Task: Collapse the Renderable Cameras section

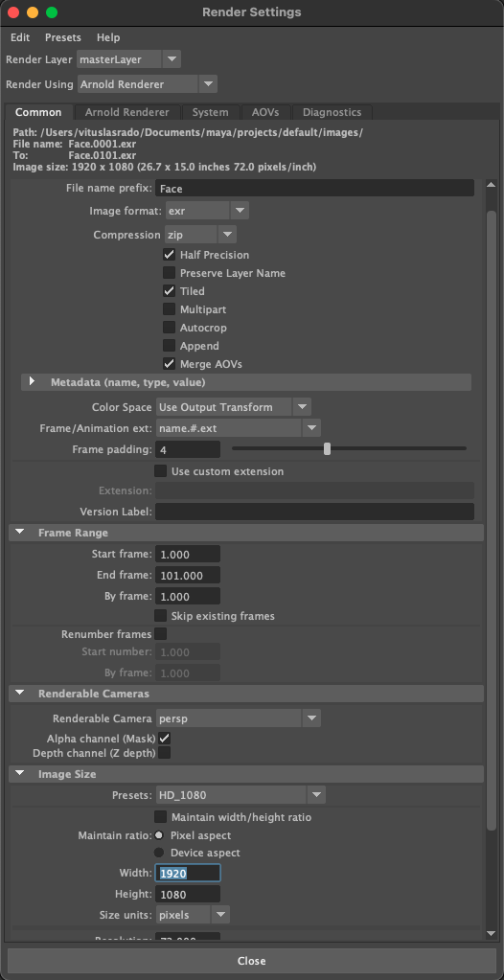Action: (x=20, y=694)
